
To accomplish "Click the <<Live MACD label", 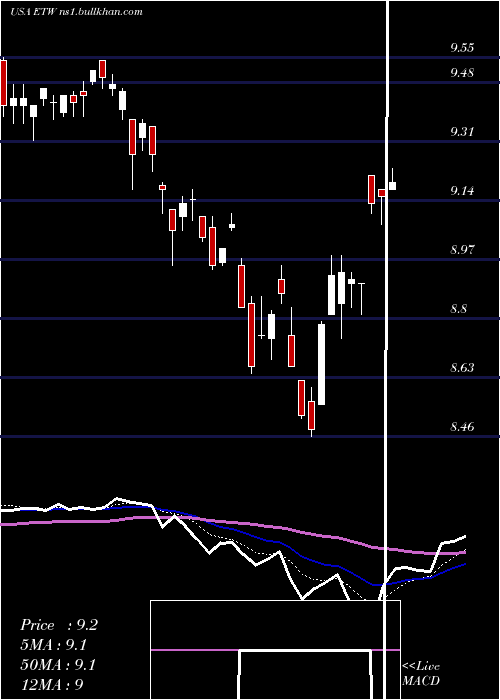I will 421,673.
